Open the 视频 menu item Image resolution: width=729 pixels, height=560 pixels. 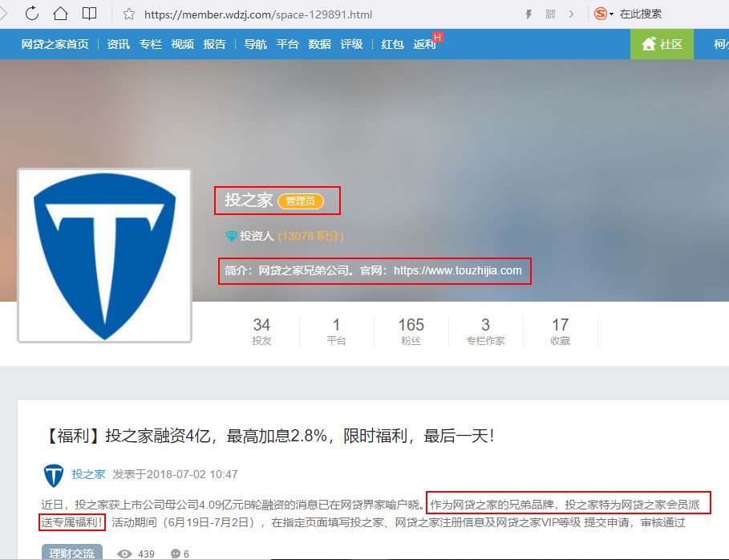point(182,44)
